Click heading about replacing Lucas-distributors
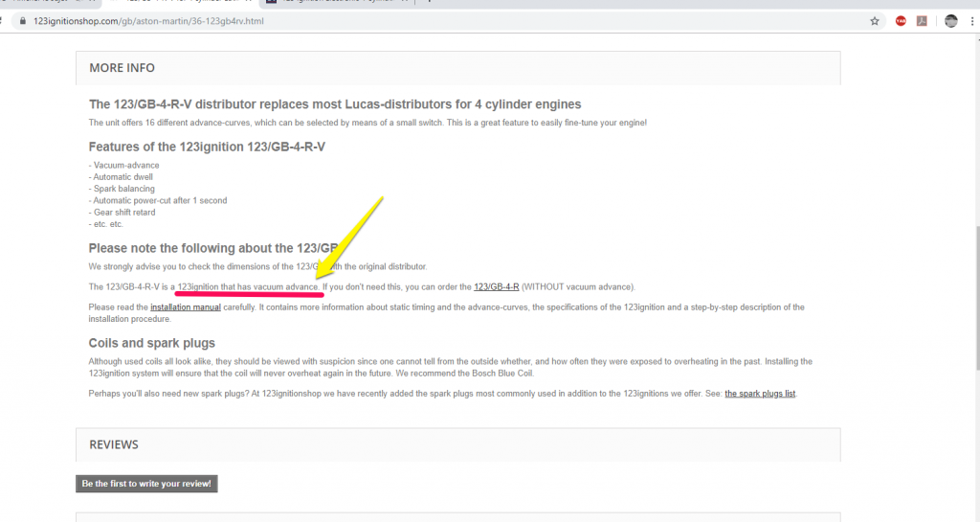Viewport: 980px width, 522px height. pos(335,104)
